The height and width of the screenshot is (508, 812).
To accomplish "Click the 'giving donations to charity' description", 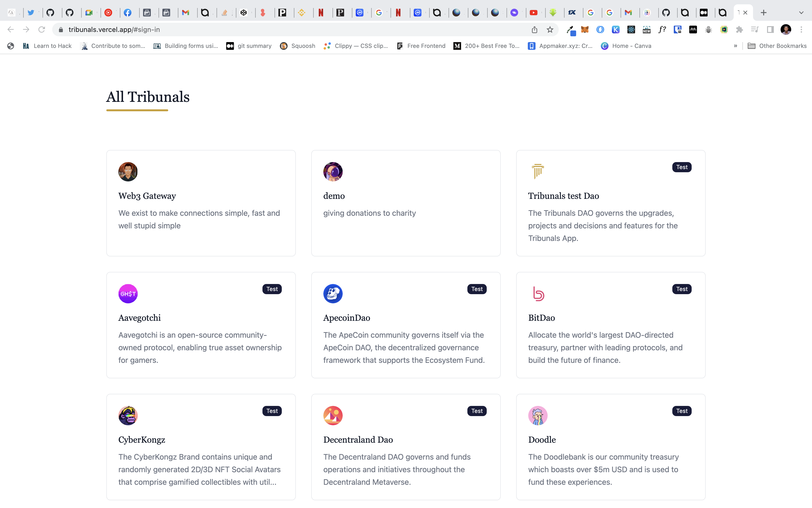I will (x=370, y=213).
